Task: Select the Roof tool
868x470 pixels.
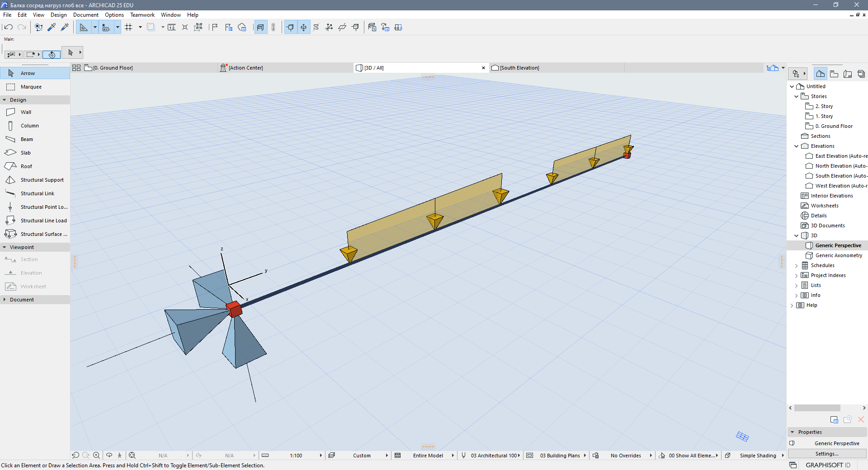Action: [x=26, y=166]
